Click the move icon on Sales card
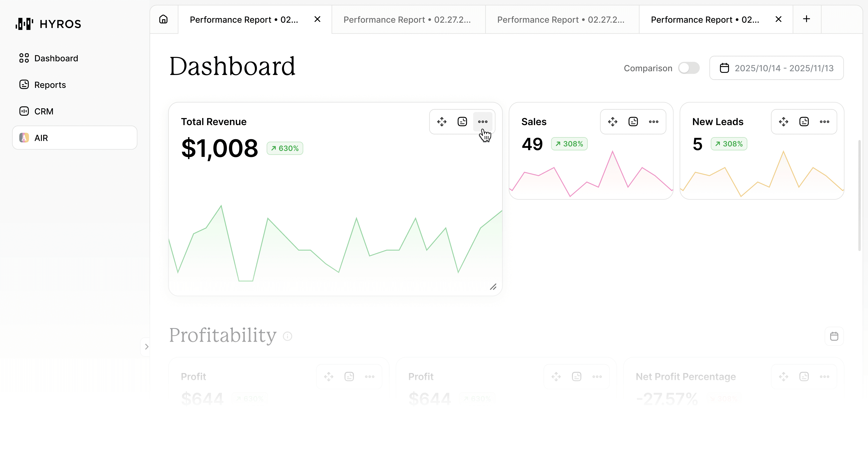 tap(613, 122)
